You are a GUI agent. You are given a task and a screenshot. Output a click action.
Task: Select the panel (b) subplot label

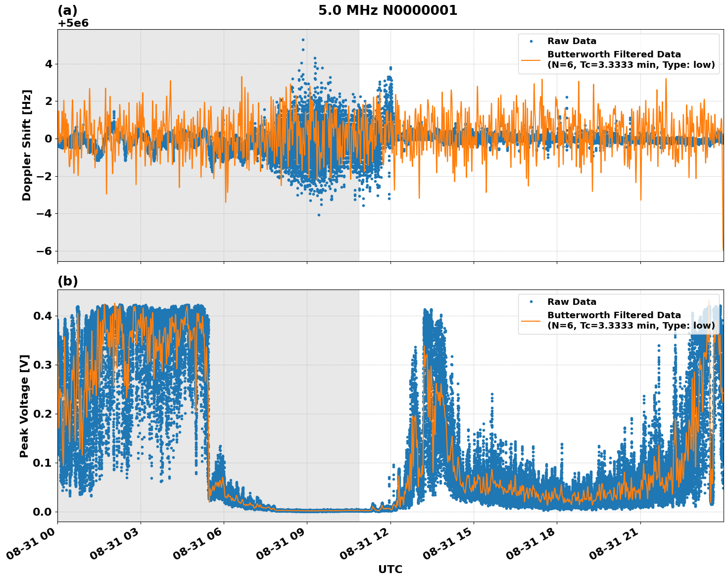68,281
